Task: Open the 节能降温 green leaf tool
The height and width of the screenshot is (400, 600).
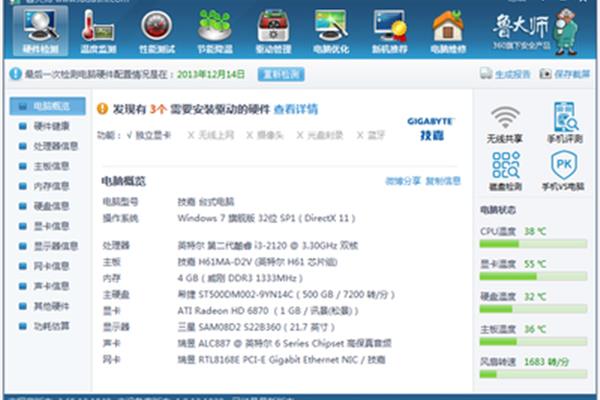Action: [215, 31]
